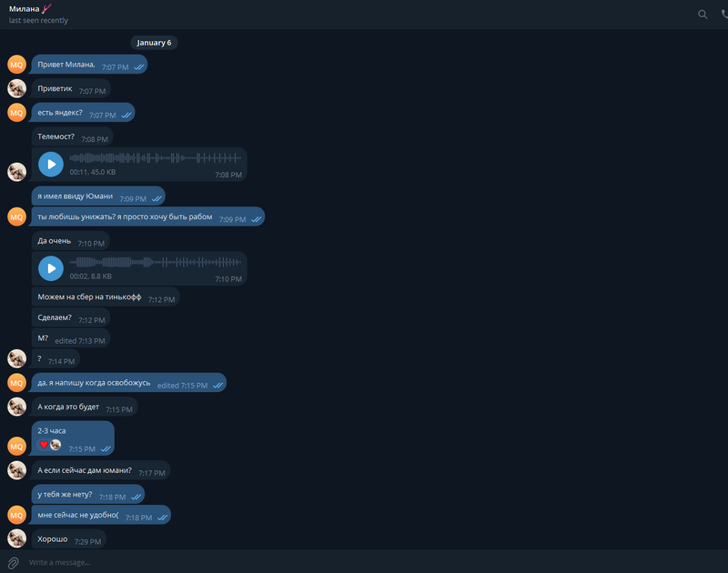
Task: Open Милана's avatar next to "Приветик"
Action: point(17,88)
